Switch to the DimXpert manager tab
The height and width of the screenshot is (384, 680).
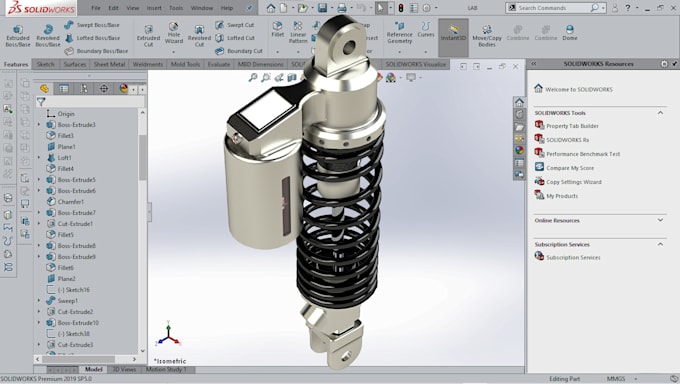pos(104,89)
